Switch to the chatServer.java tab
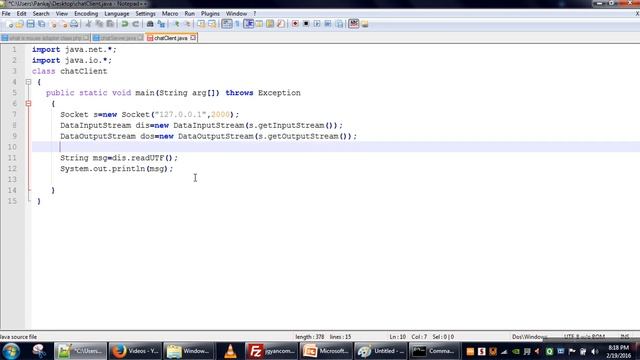The width and height of the screenshot is (640, 360). [x=118, y=38]
